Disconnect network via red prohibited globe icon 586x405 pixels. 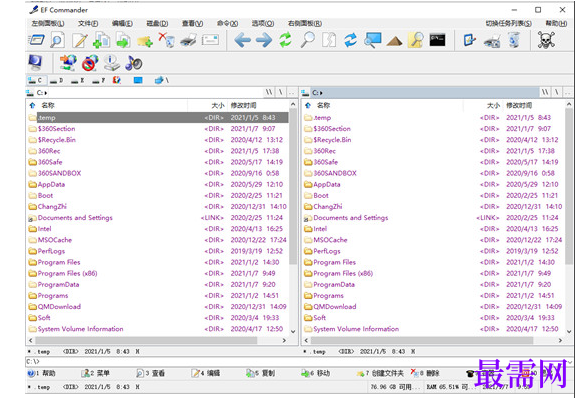pyautogui.click(x=90, y=63)
